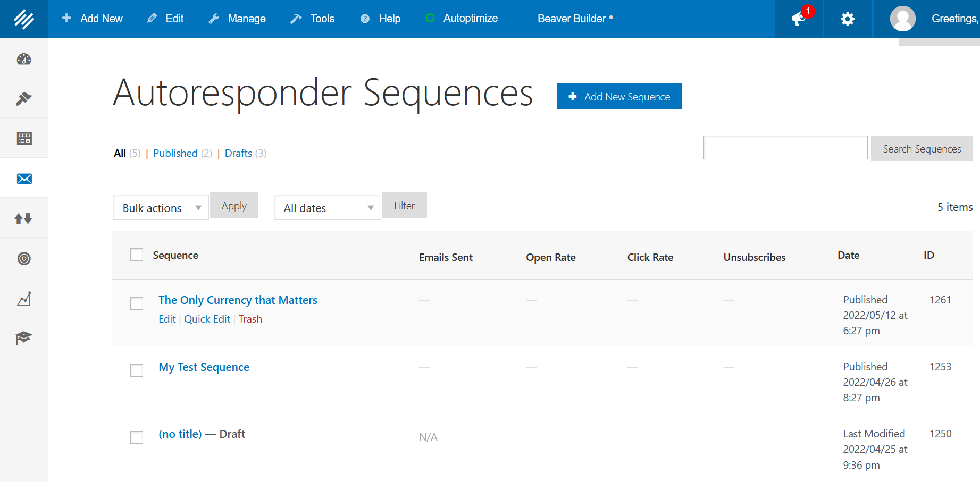Expand the Bulk actions dropdown
980x482 pixels.
coord(161,208)
